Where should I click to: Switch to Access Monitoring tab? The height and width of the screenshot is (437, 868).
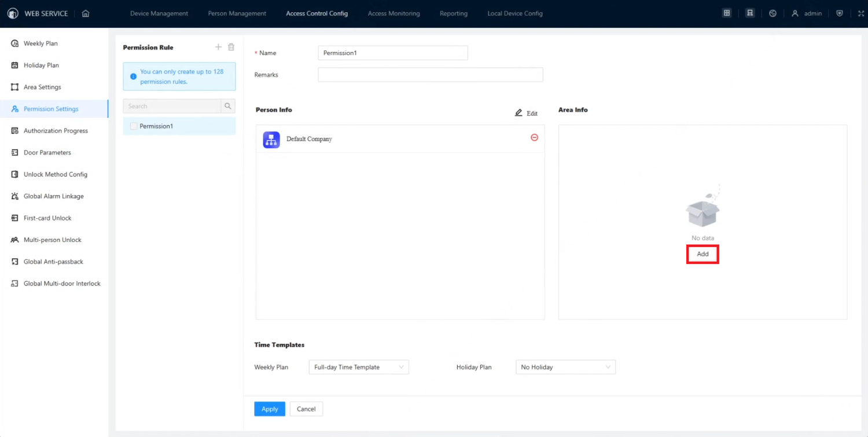[x=393, y=13]
